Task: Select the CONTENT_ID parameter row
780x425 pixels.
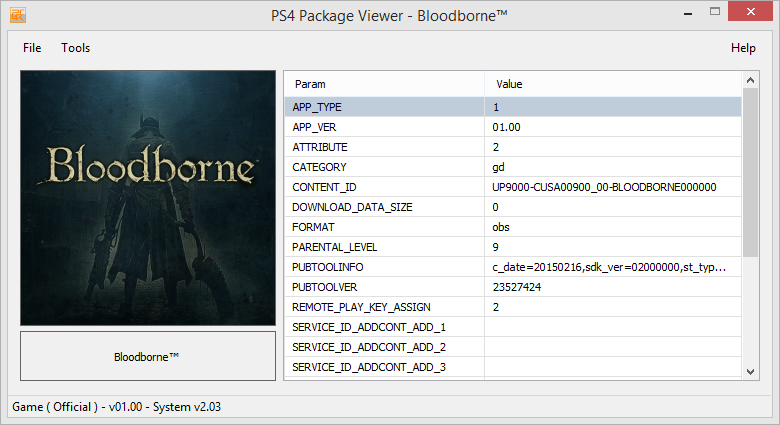Action: 384,187
